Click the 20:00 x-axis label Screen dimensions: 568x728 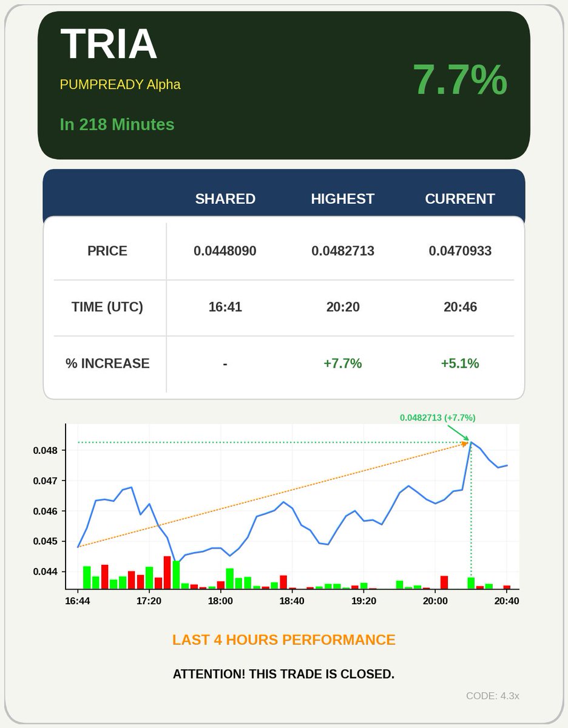pos(435,601)
